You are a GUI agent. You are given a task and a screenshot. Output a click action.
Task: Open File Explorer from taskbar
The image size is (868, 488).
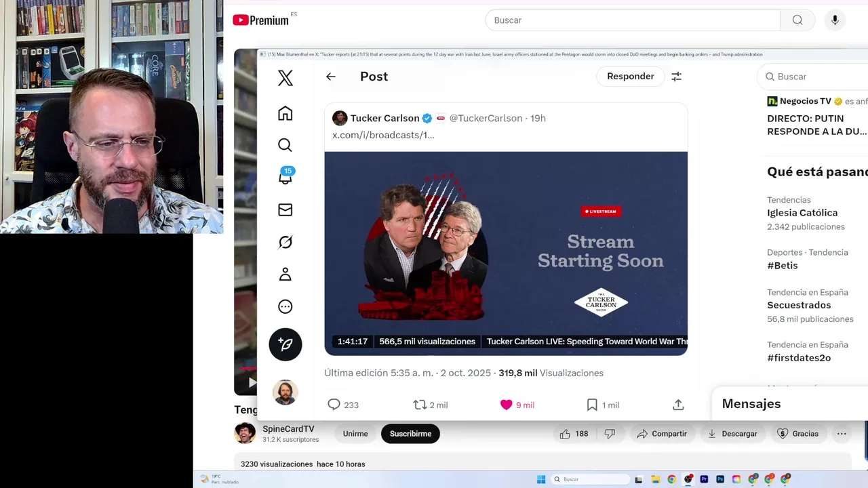656,479
